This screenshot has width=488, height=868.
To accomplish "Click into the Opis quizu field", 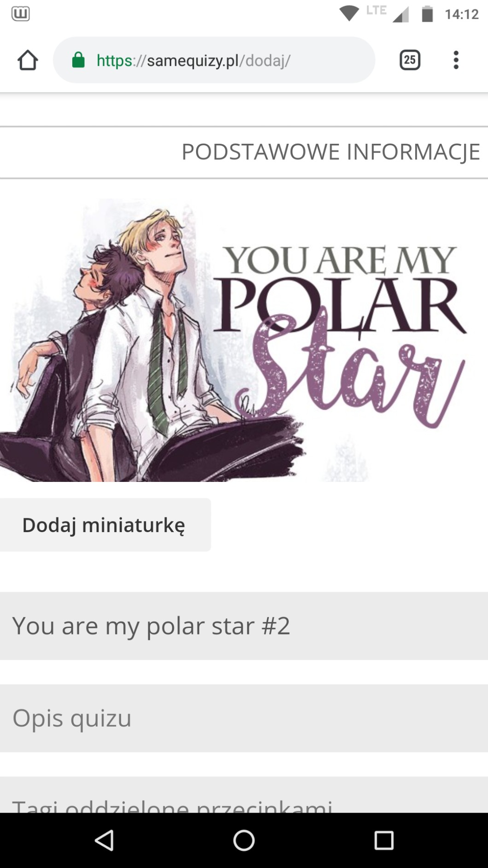I will tap(244, 718).
